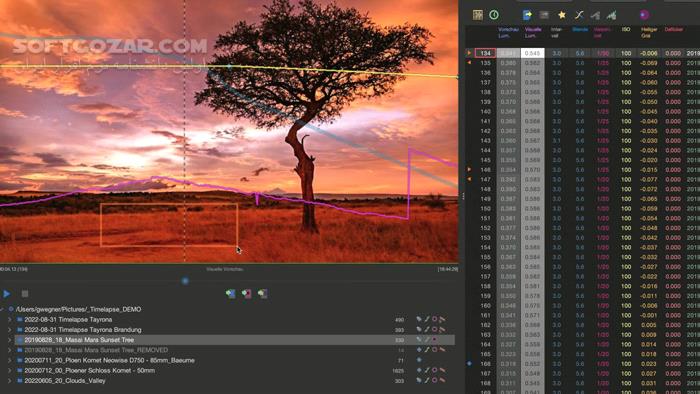The image size is (700, 394).
Task: Click the 0.545 Visuelle Lum. cell in row 134
Action: [x=533, y=53]
